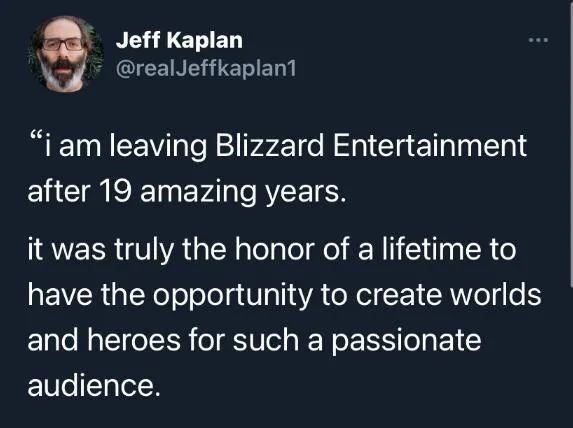
Task: Click the word 'passionate' in the tweet
Action: tap(406, 342)
